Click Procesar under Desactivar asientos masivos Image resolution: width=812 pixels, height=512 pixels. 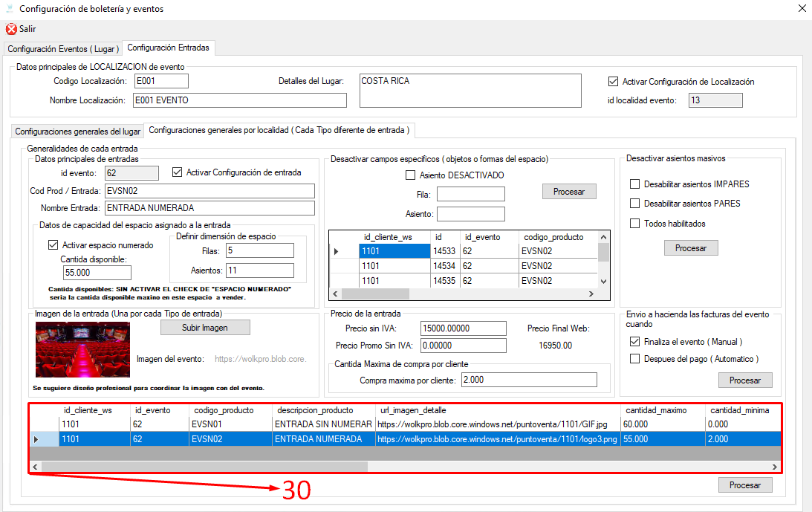(691, 248)
